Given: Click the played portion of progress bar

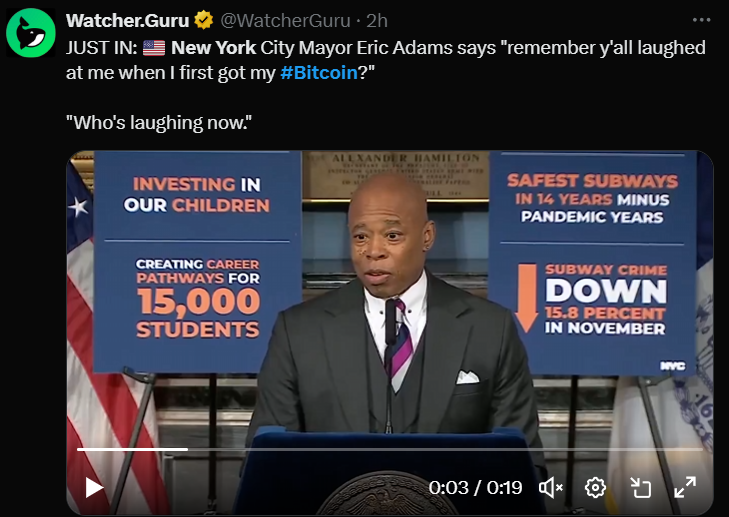Looking at the screenshot, I should 133,449.
